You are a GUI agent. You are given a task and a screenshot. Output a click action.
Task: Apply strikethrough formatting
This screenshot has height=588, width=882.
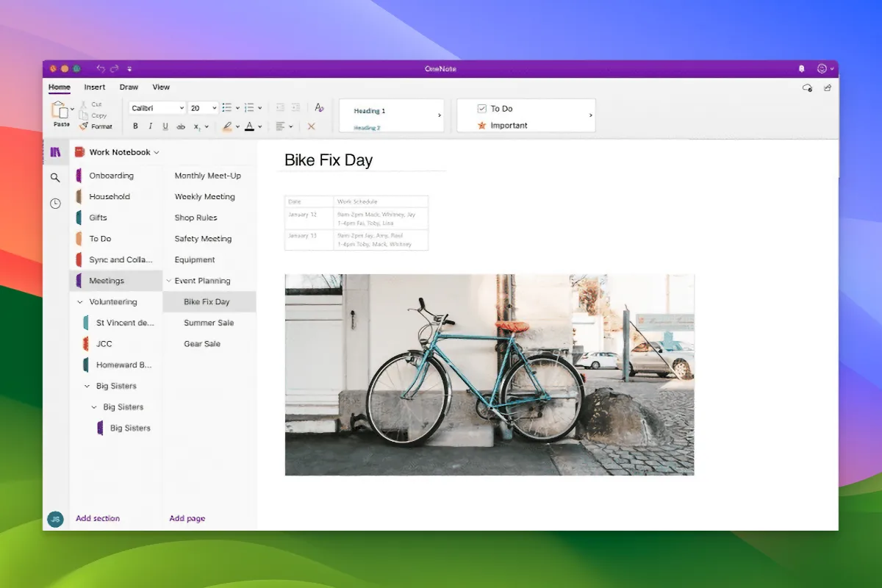coord(181,126)
